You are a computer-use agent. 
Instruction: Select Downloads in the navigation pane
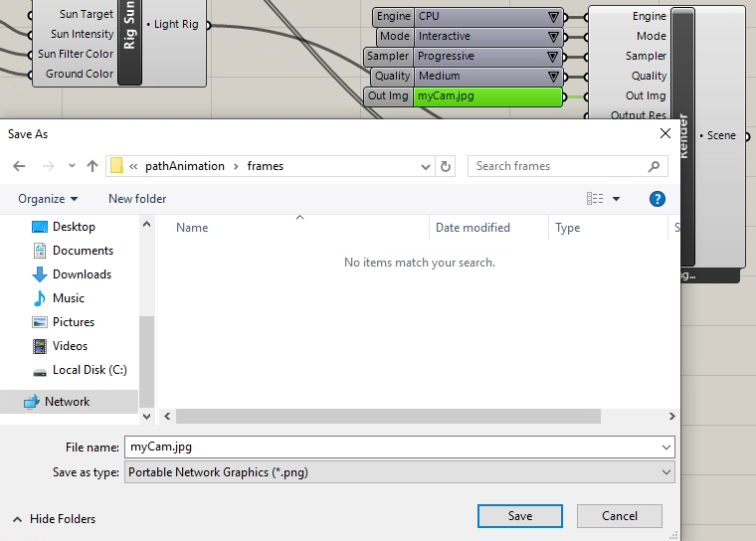(82, 274)
